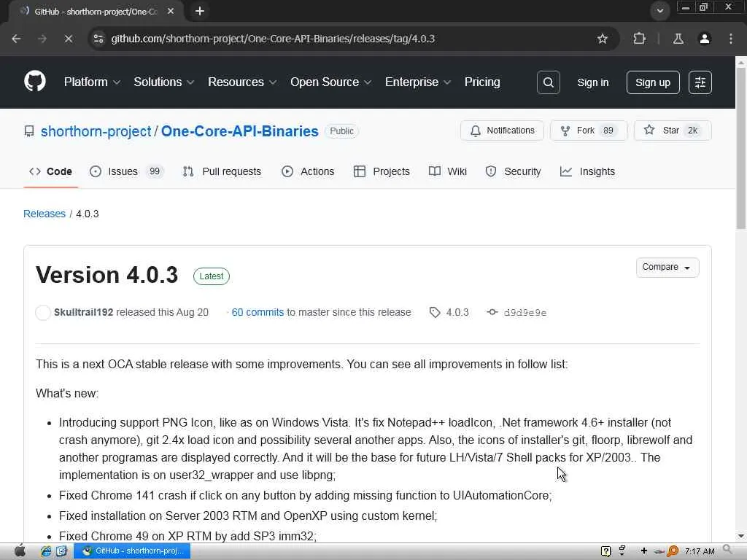Star the One-Core-API-Binaries repository
This screenshot has height=560, width=747.
point(673,131)
